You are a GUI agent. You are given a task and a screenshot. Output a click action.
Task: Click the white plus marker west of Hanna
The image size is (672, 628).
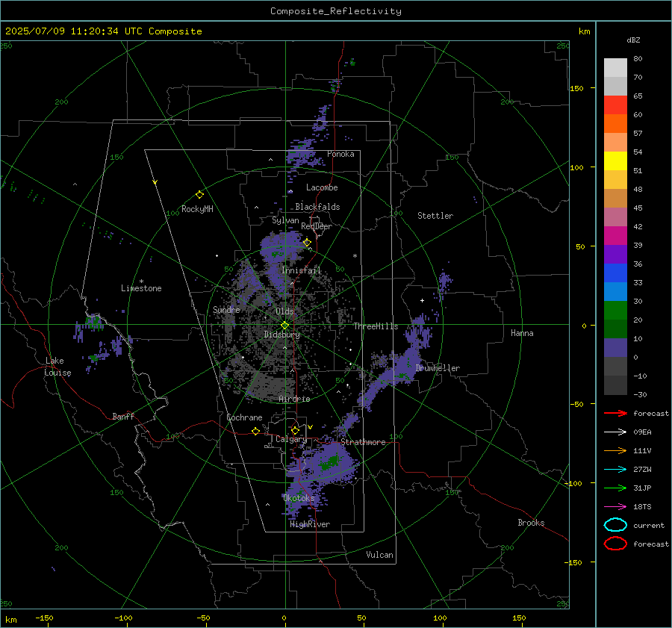pyautogui.click(x=422, y=300)
